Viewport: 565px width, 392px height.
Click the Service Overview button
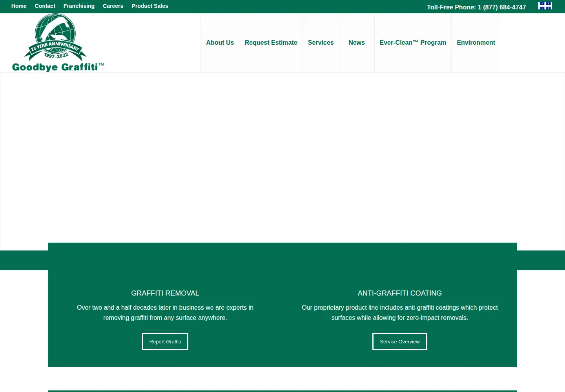coord(400,341)
